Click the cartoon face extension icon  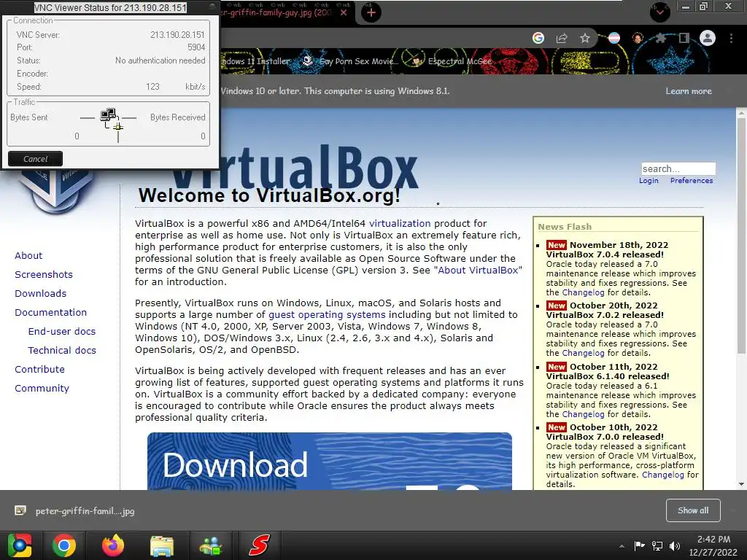pyautogui.click(x=638, y=38)
